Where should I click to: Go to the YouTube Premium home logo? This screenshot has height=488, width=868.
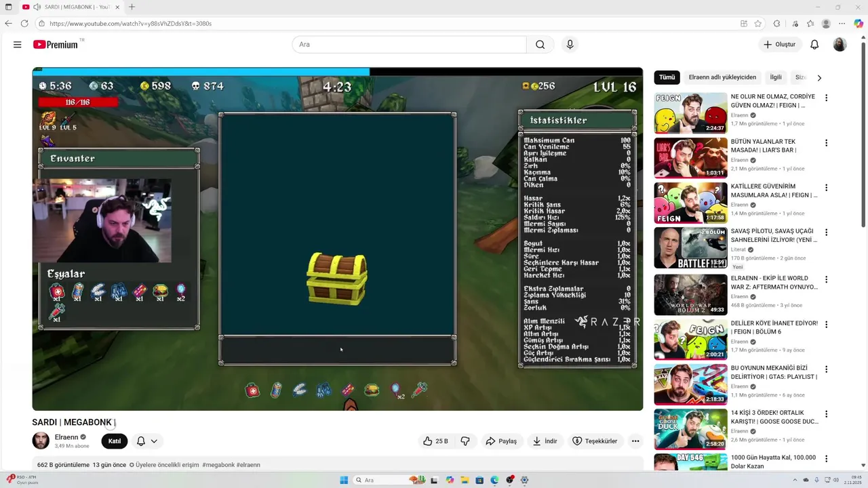(x=56, y=45)
